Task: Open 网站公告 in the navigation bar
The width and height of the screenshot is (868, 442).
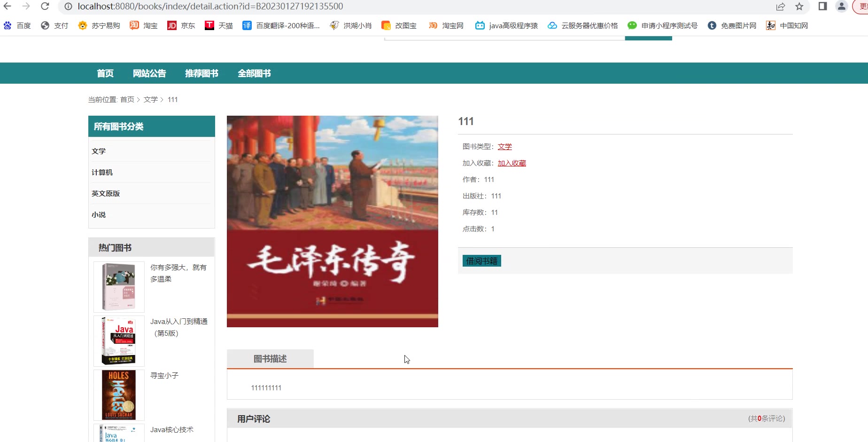Action: tap(149, 73)
